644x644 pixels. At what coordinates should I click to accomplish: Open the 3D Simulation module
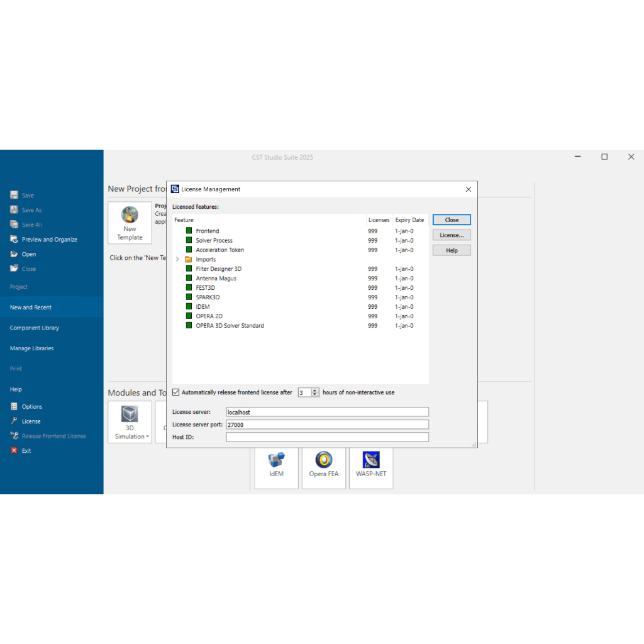pyautogui.click(x=130, y=422)
